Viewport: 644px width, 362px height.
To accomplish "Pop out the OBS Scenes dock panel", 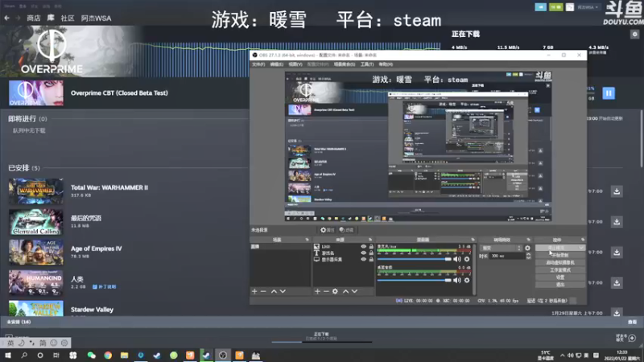I will coord(307,240).
